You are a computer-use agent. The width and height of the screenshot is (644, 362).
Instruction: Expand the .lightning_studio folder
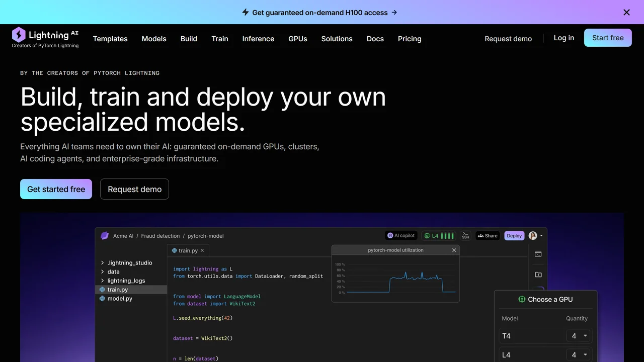pos(103,263)
